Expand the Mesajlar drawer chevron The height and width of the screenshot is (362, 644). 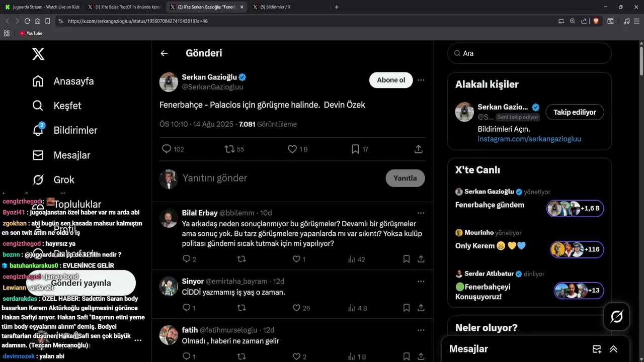click(x=613, y=349)
